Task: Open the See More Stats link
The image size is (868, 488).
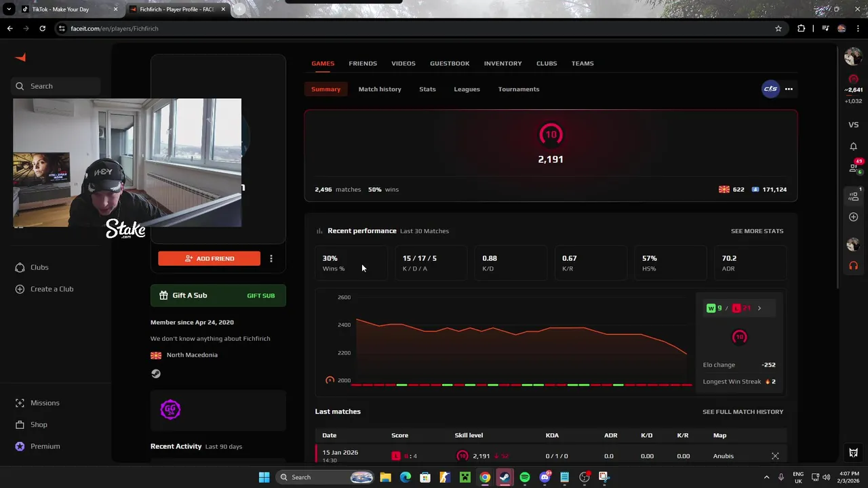Action: pyautogui.click(x=757, y=231)
